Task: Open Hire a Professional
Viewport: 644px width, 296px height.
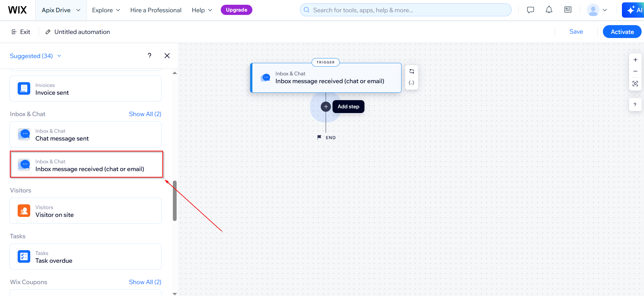Action: [156, 10]
